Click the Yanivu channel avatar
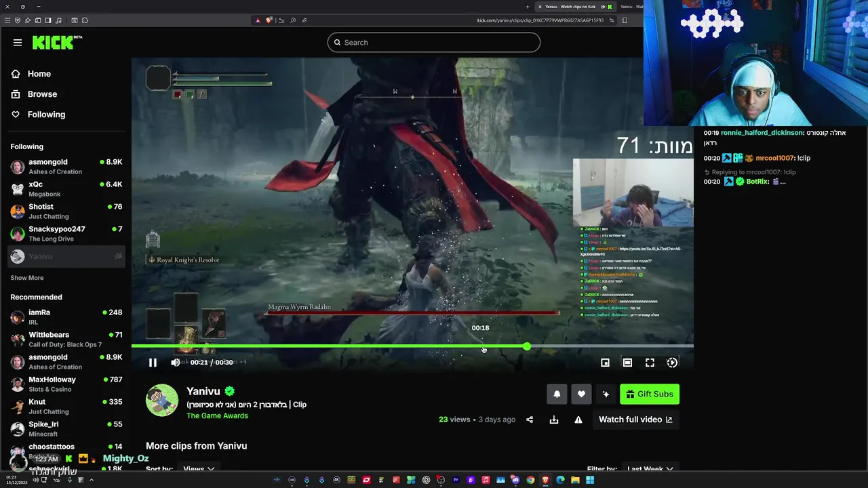Image resolution: width=868 pixels, height=488 pixels. coord(162,400)
